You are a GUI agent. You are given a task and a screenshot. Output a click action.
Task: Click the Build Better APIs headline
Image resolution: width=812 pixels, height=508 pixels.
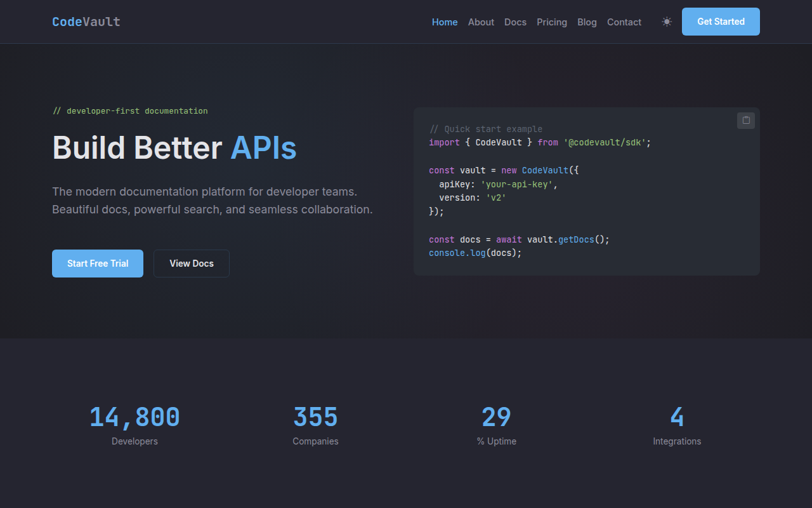[x=174, y=148]
